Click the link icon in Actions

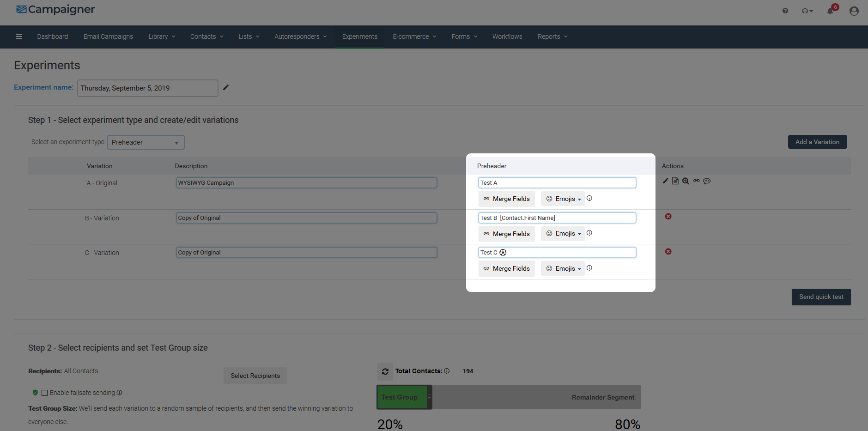tap(696, 181)
